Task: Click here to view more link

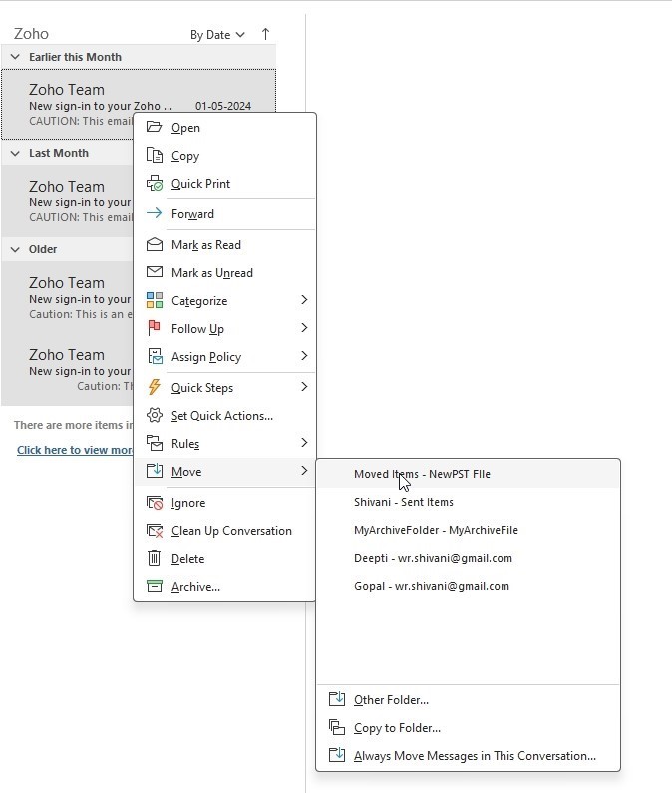Action: point(75,450)
